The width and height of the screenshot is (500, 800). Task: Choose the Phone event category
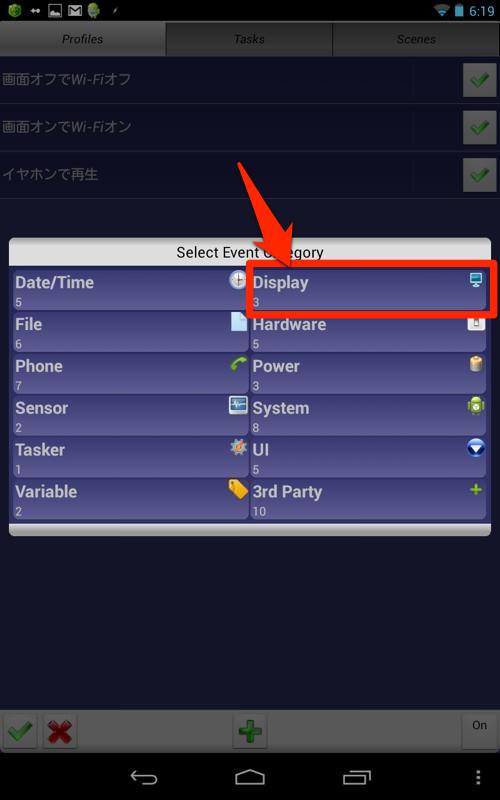click(131, 373)
